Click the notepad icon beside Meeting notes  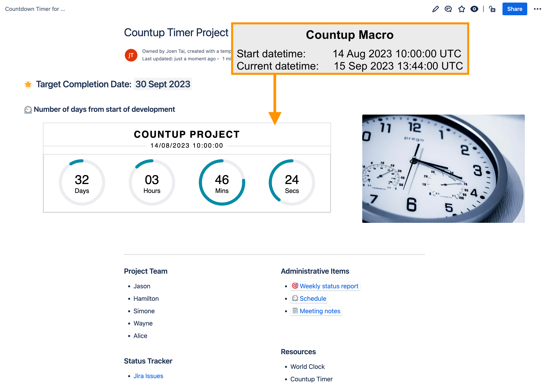coord(295,311)
